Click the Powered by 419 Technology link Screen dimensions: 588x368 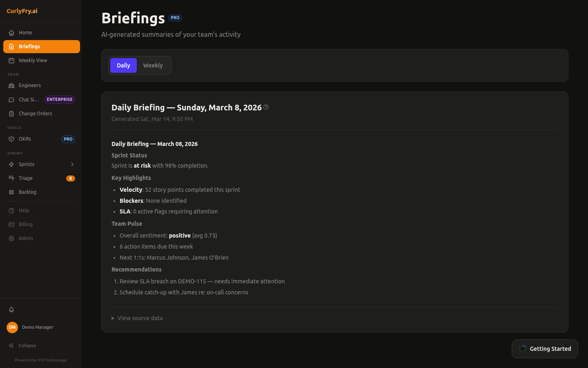click(40, 360)
